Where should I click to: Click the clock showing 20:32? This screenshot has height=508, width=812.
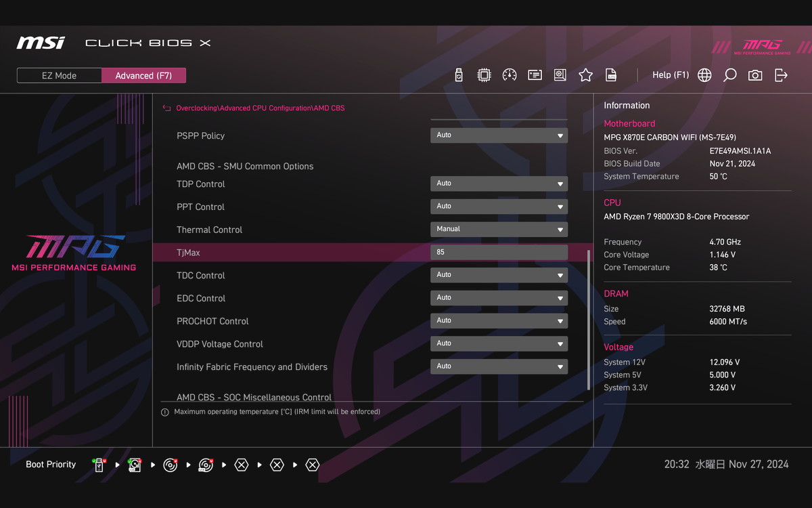point(677,465)
